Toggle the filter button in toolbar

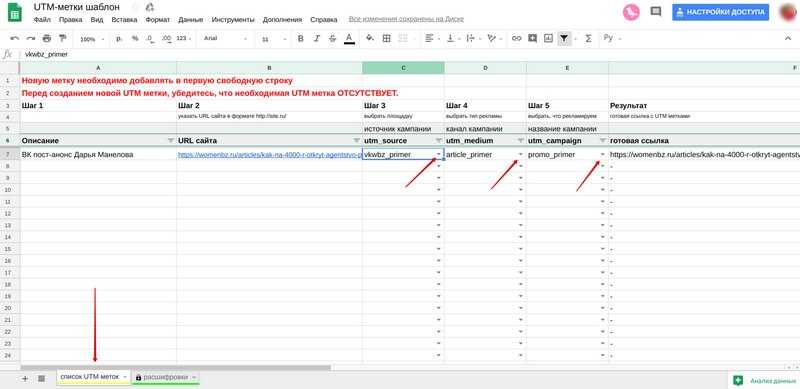coord(564,39)
